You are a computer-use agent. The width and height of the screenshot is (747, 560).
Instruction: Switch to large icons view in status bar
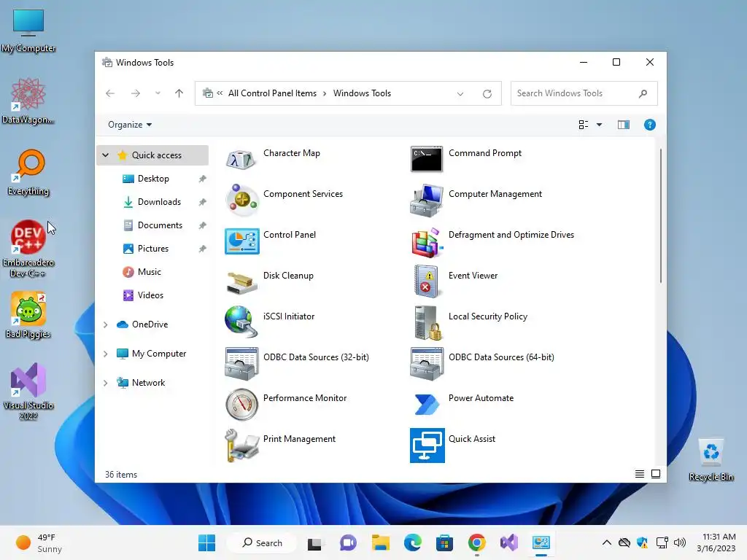(656, 474)
